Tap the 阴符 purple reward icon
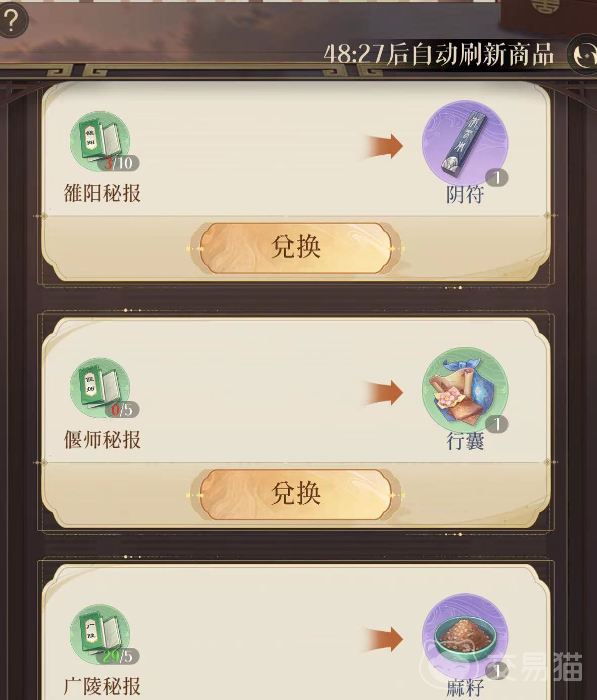This screenshot has width=597, height=700. [x=465, y=143]
